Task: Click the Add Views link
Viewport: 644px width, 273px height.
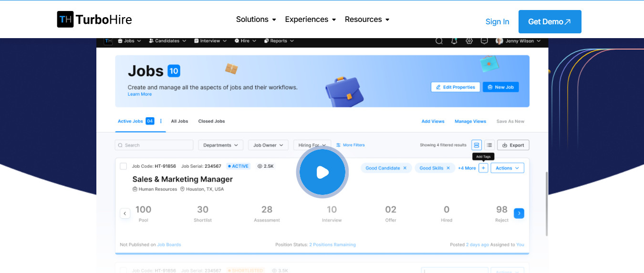Action: click(433, 121)
